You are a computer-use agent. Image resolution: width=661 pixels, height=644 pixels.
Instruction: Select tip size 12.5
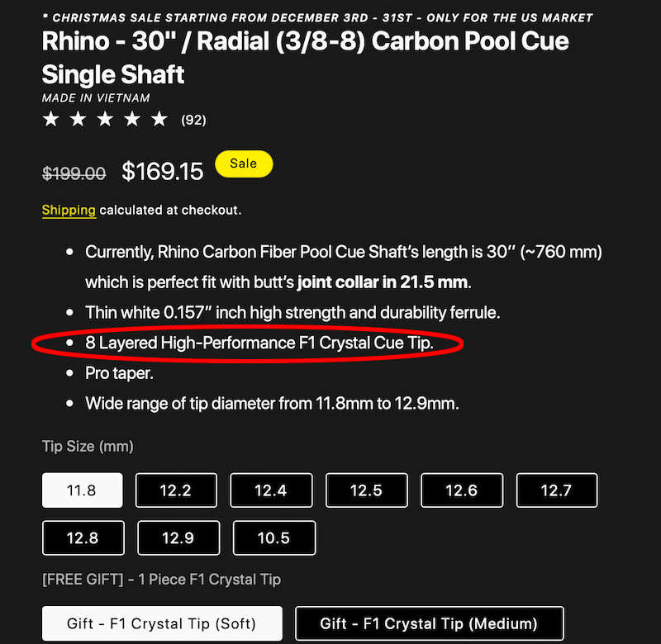pos(366,490)
